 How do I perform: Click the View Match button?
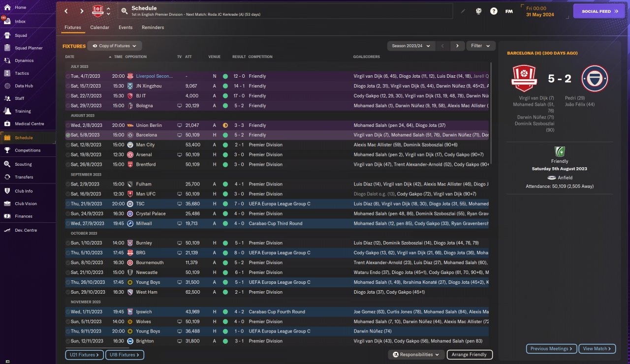pyautogui.click(x=597, y=349)
